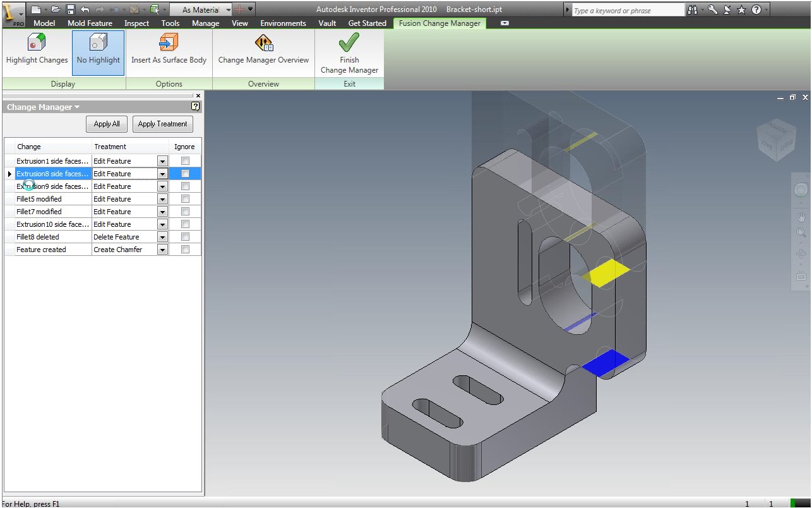Select the No Highlight display option
The height and width of the screenshot is (508, 812).
point(99,53)
